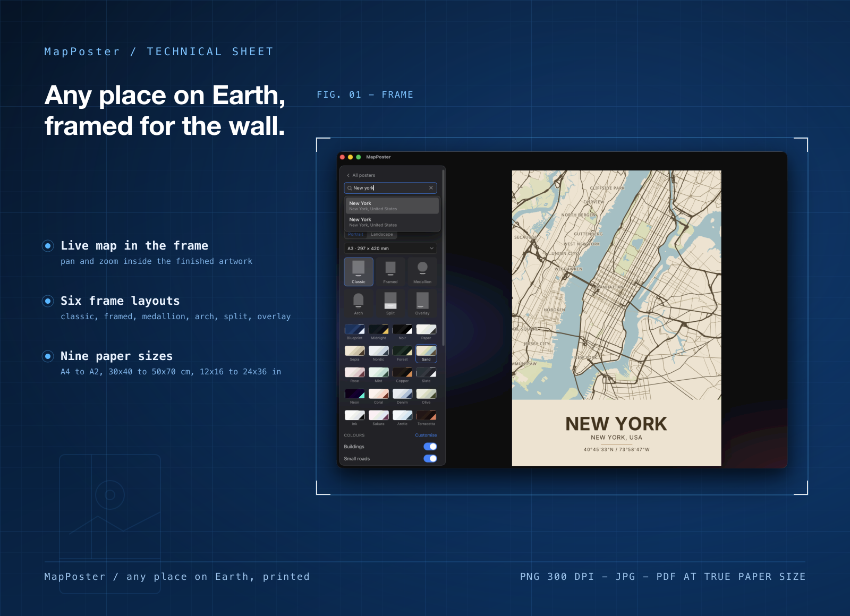Viewport: 850px width, 616px height.
Task: Toggle the Small roads switch off
Action: click(x=430, y=459)
